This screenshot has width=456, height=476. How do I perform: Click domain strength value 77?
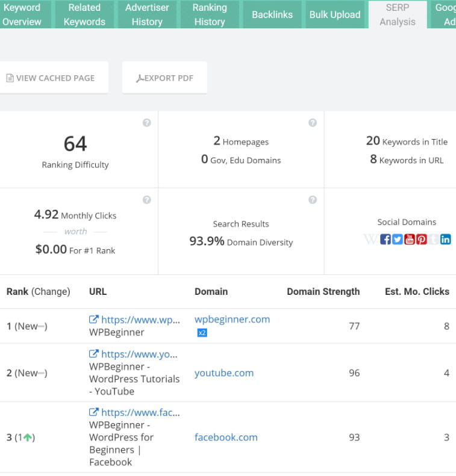[x=354, y=326]
